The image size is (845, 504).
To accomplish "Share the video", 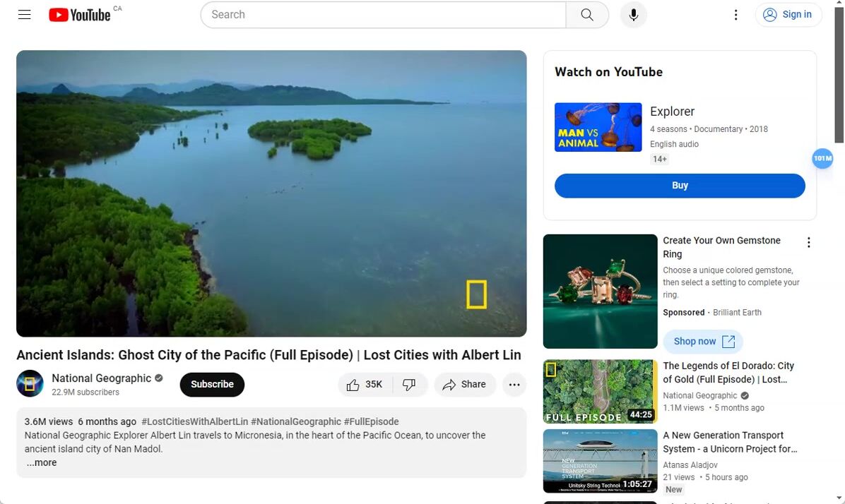I will (464, 385).
